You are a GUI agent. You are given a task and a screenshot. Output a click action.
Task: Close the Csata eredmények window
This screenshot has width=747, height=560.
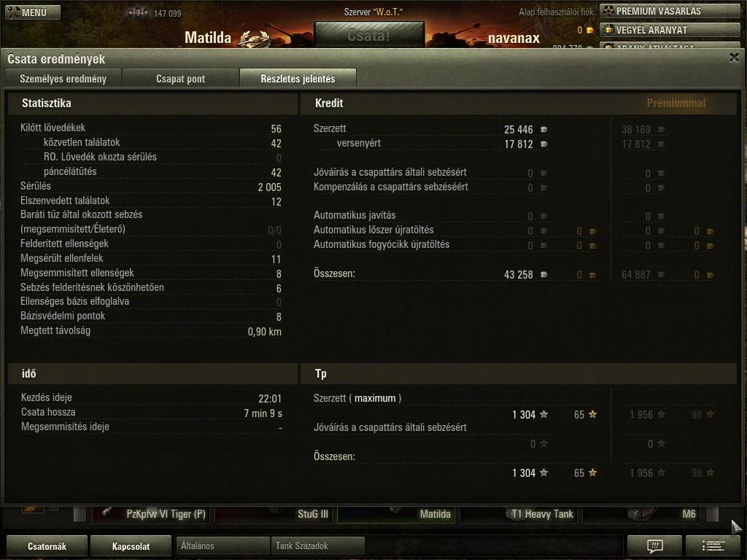[734, 58]
